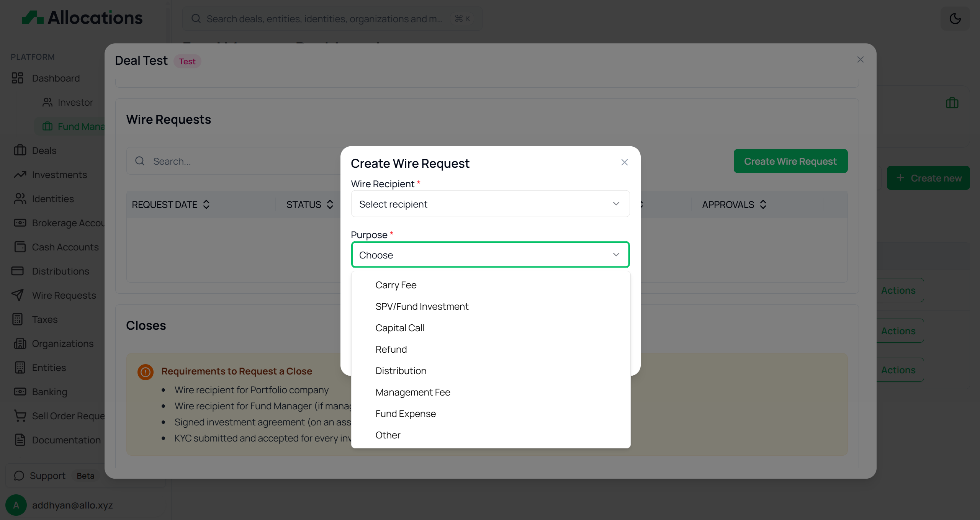This screenshot has height=520, width=980.
Task: Click the Distributions card icon
Action: (x=18, y=271)
